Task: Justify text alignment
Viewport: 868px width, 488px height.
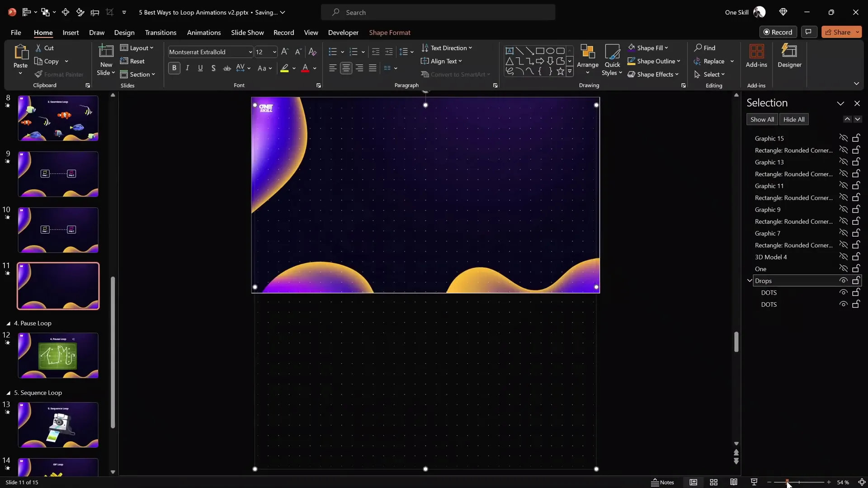Action: tap(373, 68)
